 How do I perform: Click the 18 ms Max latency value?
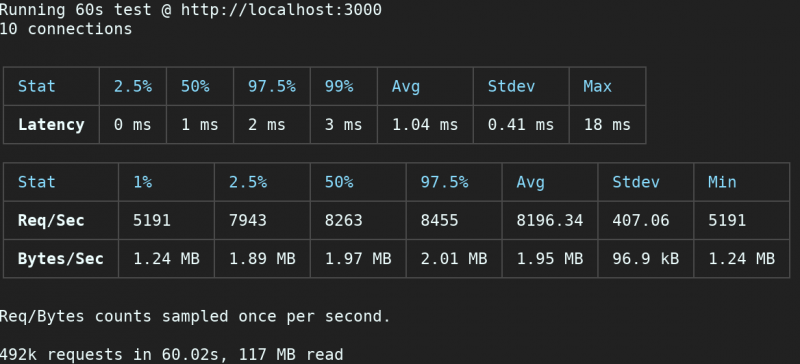coord(607,125)
